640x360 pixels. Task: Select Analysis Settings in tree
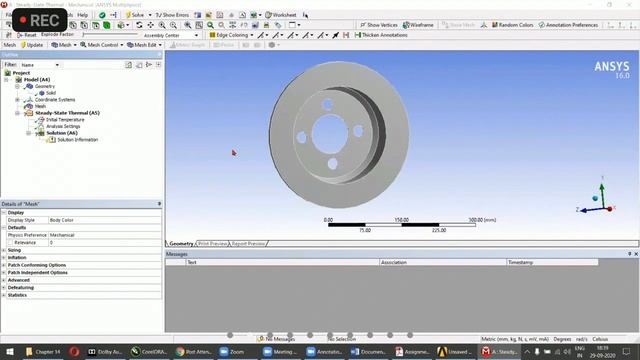tap(63, 126)
